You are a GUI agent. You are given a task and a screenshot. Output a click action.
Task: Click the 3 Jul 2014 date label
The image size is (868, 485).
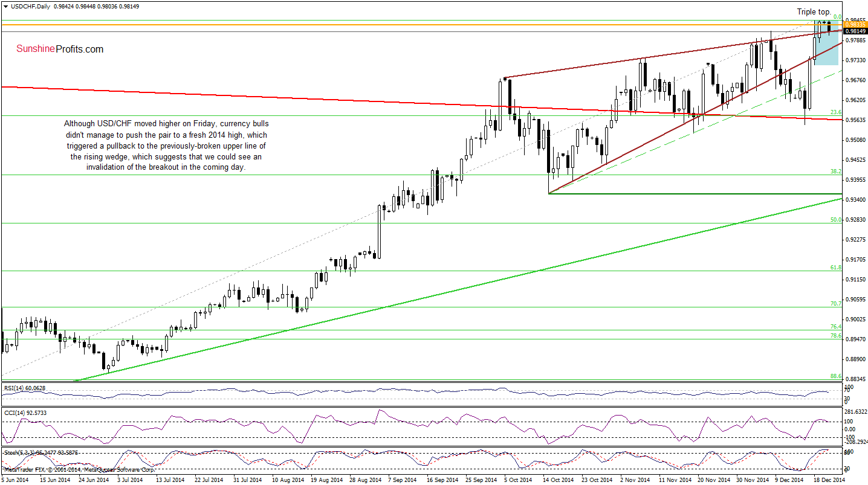[x=131, y=480]
